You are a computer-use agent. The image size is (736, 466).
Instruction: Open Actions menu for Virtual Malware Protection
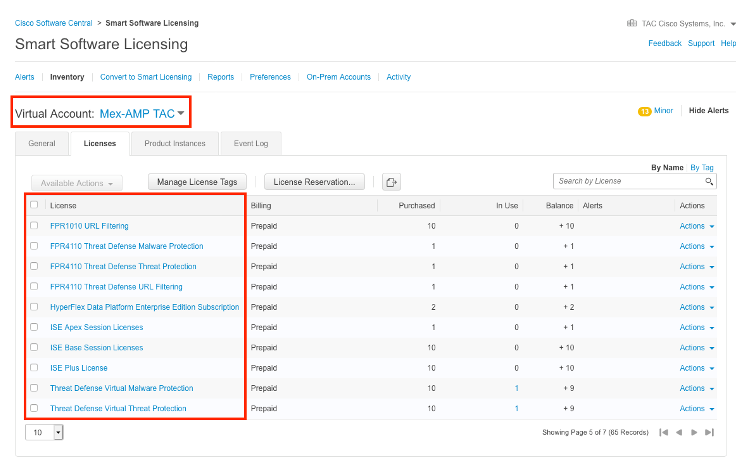[x=697, y=388]
